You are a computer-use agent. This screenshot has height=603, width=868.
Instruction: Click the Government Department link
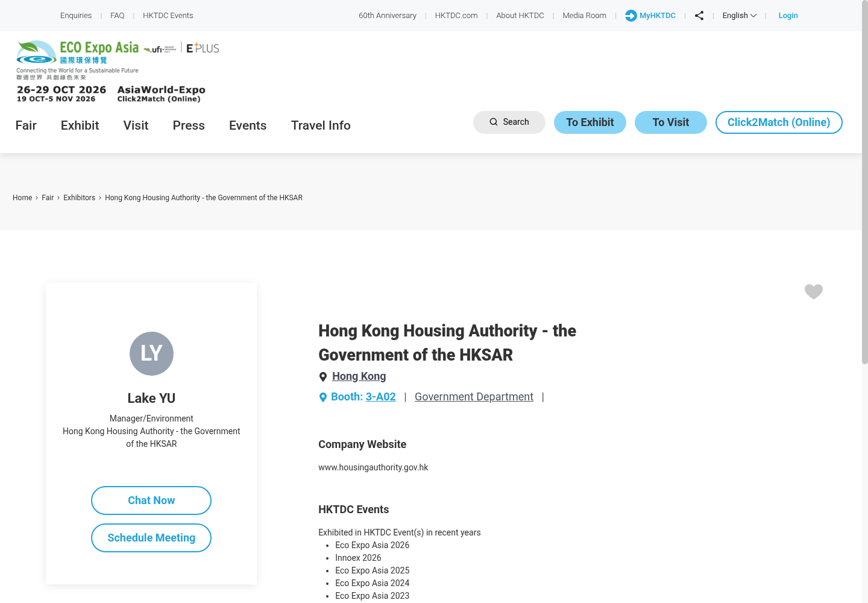click(474, 397)
